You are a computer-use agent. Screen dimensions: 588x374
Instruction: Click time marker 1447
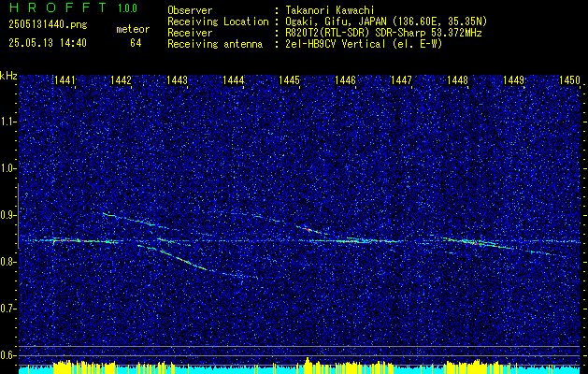[401, 80]
